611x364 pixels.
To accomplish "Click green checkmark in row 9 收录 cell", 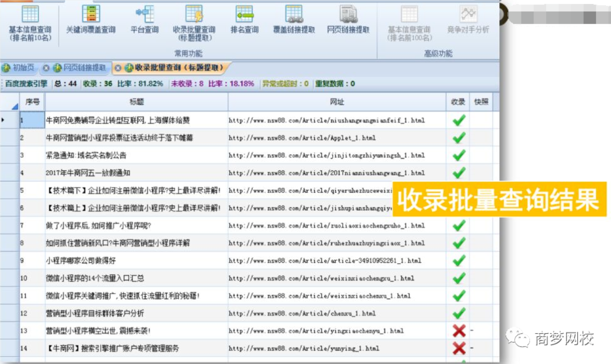I will point(459,260).
